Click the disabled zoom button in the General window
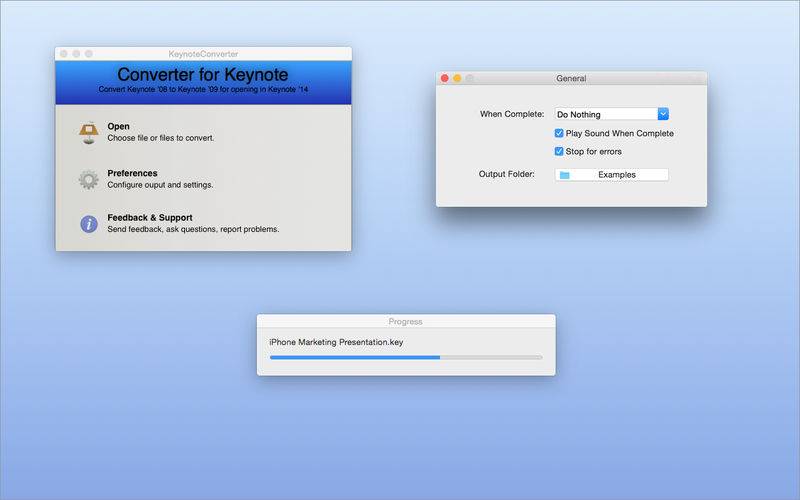The image size is (800, 500). 469,78
